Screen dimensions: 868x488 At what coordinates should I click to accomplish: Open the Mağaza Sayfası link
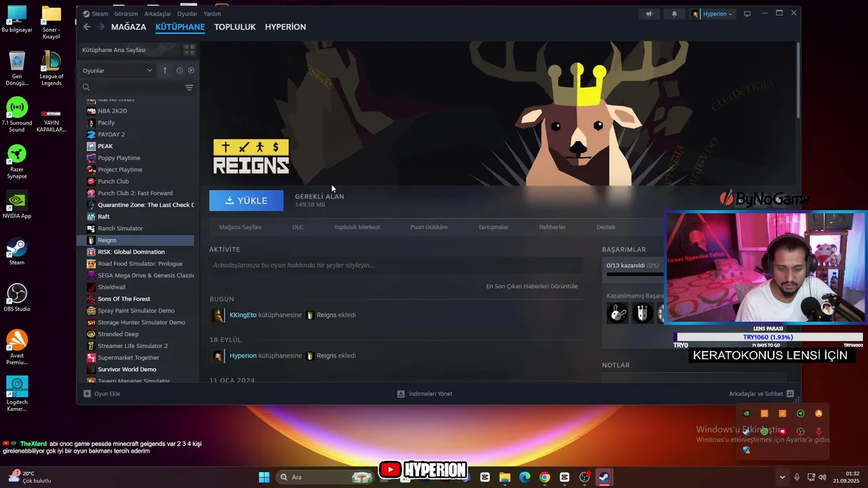(240, 227)
